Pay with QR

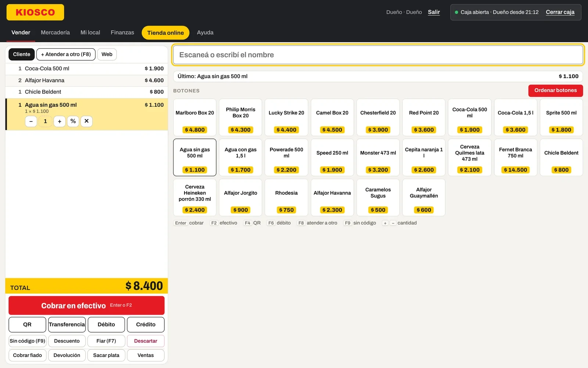(27, 325)
